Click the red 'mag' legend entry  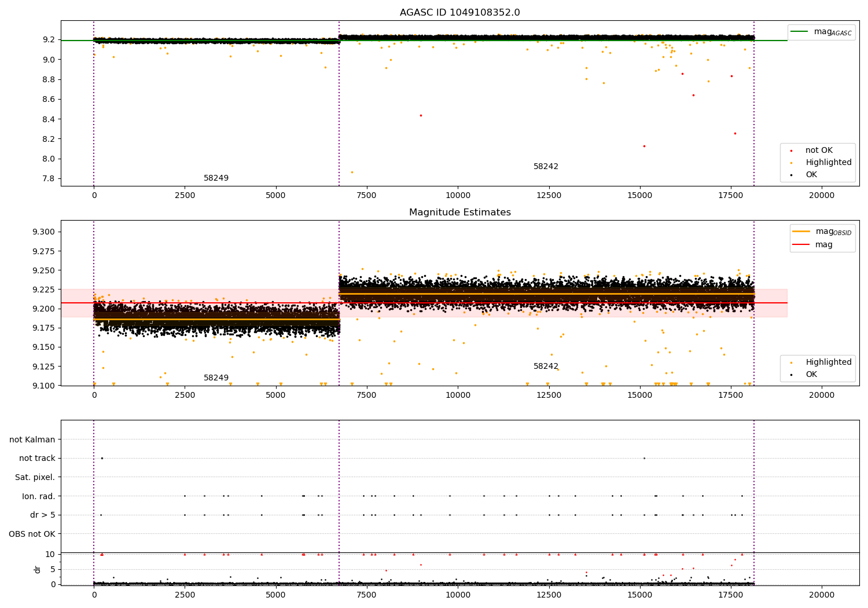[823, 245]
